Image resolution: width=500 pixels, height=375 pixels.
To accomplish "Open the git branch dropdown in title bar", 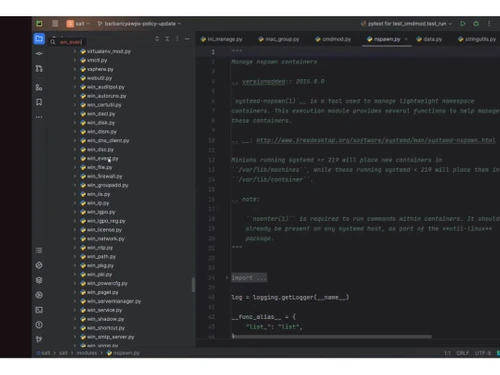I will pyautogui.click(x=139, y=24).
